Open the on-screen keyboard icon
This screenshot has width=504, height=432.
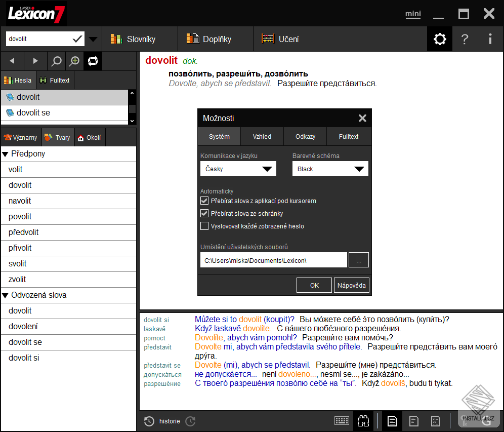coord(342,421)
